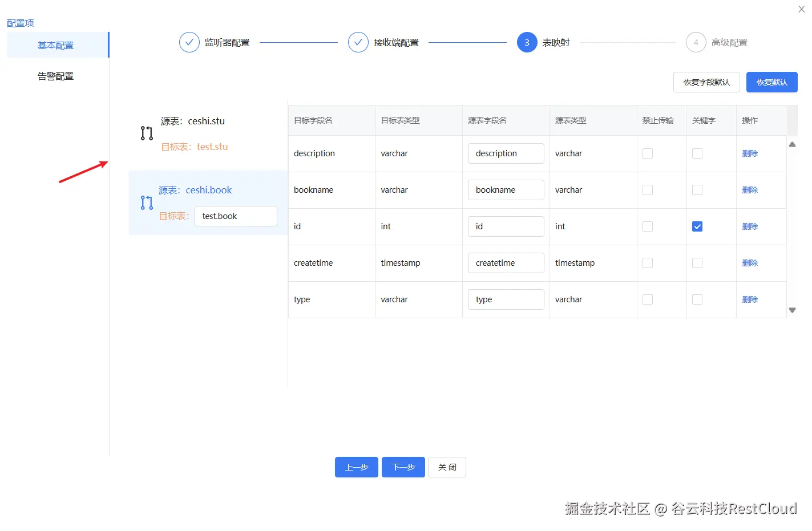
Task: Go to the 监听器配置 step label
Action: [x=227, y=42]
